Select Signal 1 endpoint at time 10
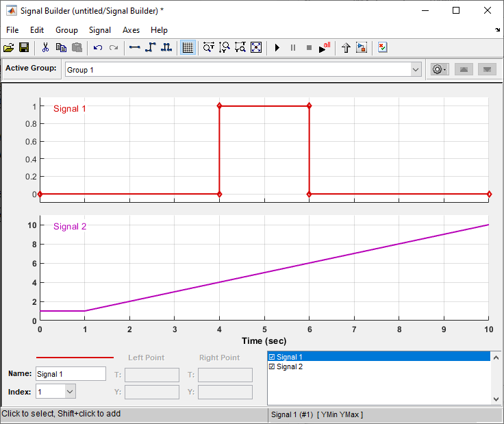The width and height of the screenshot is (504, 424). [x=489, y=194]
